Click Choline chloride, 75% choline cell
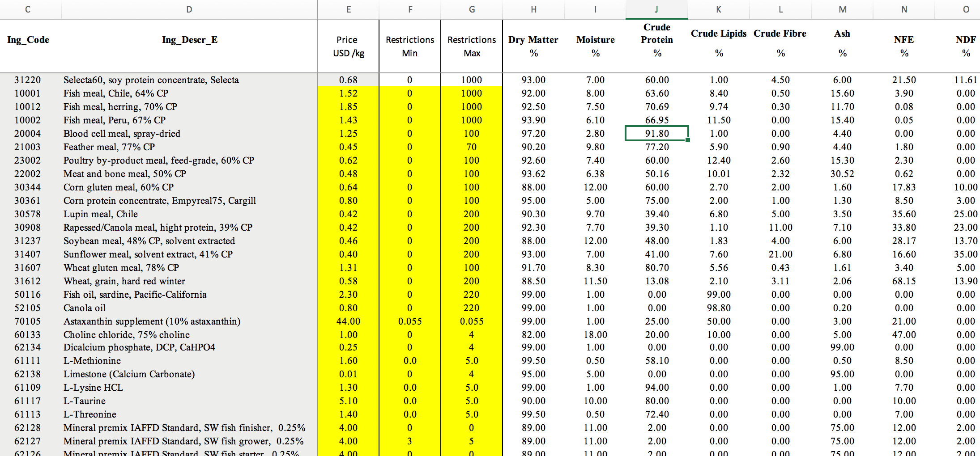Screen dimensions: 980x456 point(127,334)
